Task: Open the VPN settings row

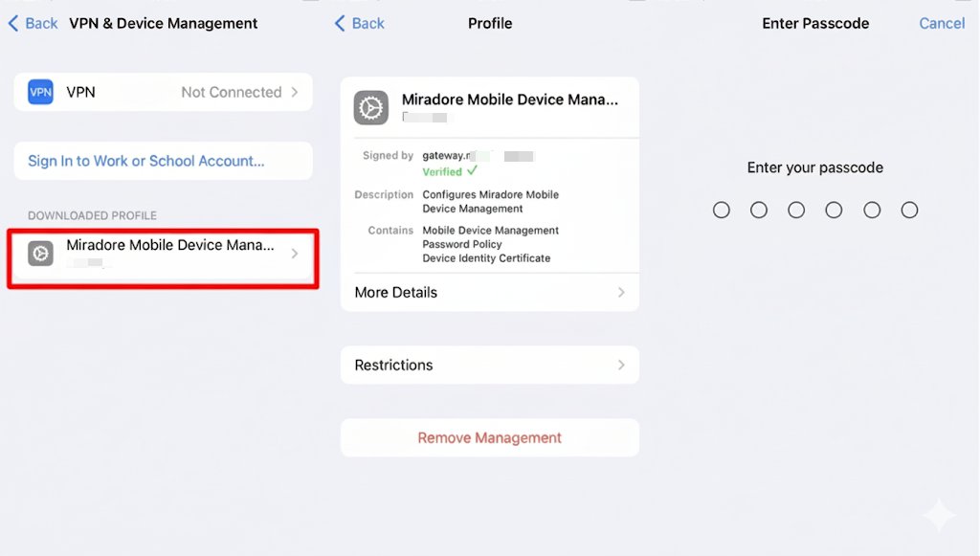Action: [163, 92]
